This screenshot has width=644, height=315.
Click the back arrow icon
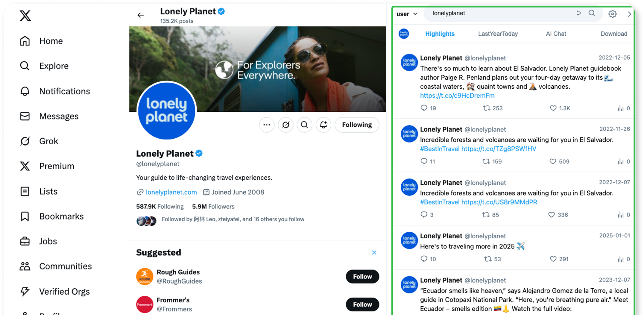(x=141, y=15)
